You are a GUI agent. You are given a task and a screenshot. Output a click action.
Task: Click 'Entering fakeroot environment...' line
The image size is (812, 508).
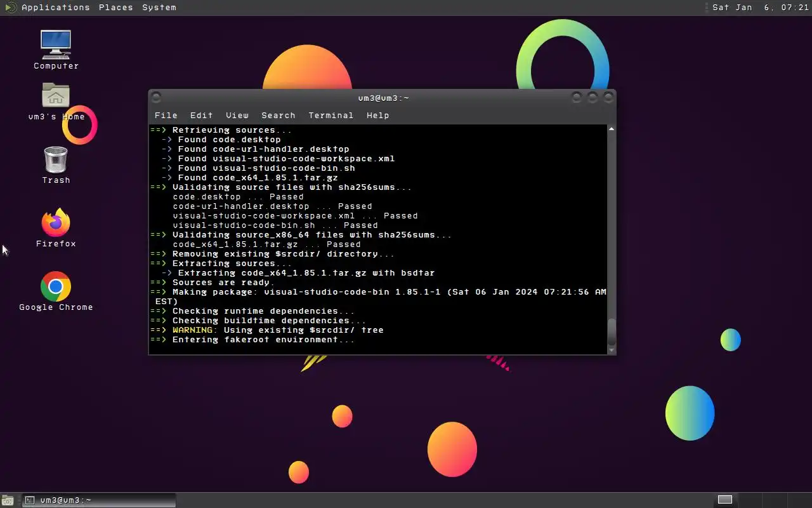252,340
